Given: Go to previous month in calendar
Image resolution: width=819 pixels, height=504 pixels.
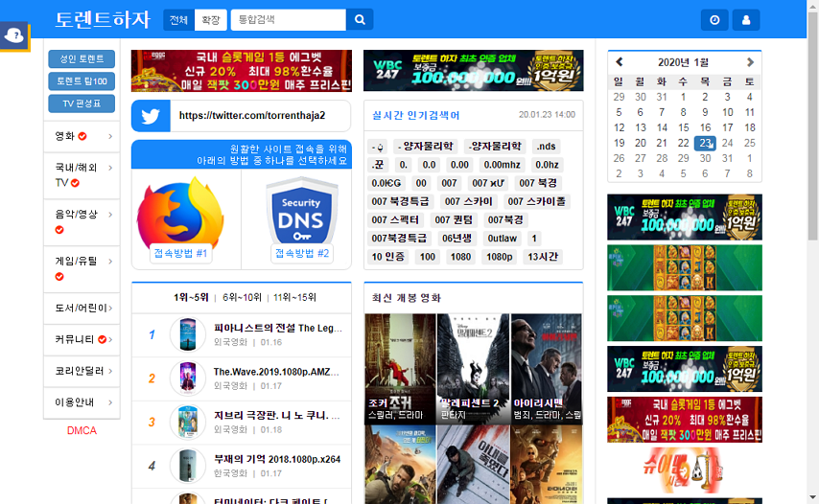Looking at the screenshot, I should click(620, 62).
